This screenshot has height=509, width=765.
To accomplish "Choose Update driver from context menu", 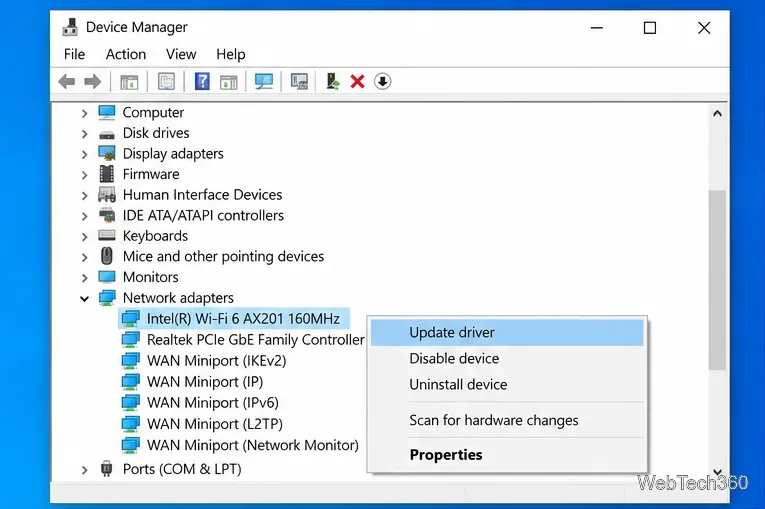I will tap(507, 333).
